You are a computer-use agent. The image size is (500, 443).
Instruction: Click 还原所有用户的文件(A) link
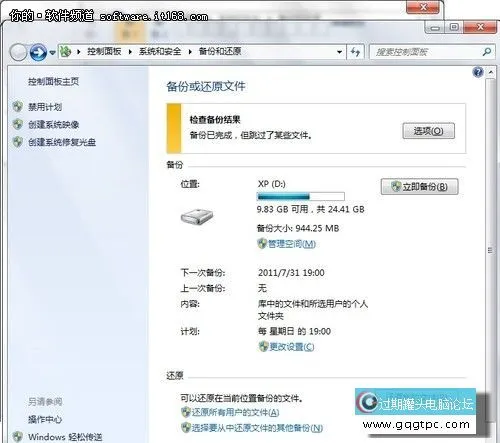[235, 413]
